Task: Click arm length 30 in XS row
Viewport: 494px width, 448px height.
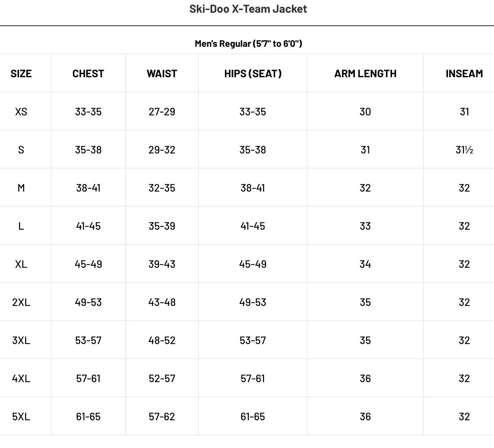Action: pos(365,112)
